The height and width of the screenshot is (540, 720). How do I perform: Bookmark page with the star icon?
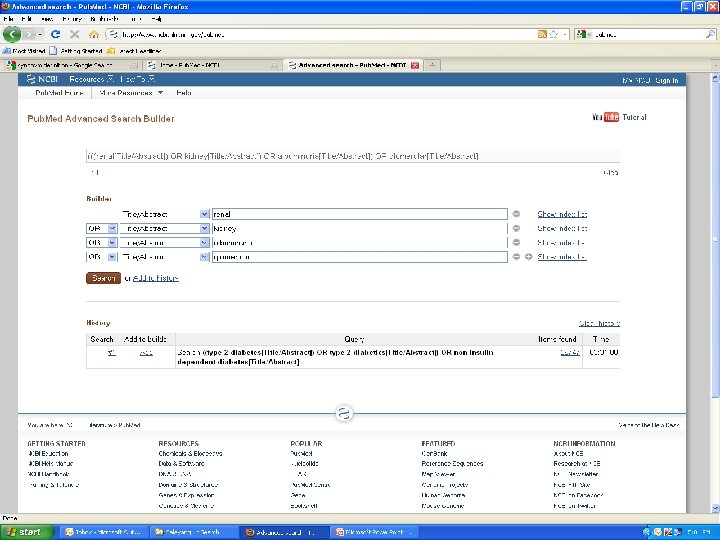point(553,34)
